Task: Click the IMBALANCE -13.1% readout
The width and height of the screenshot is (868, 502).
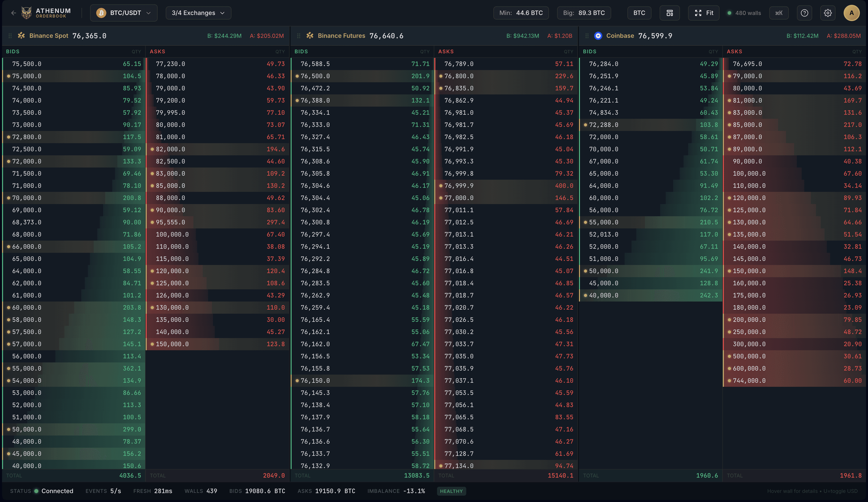Action: 396,491
